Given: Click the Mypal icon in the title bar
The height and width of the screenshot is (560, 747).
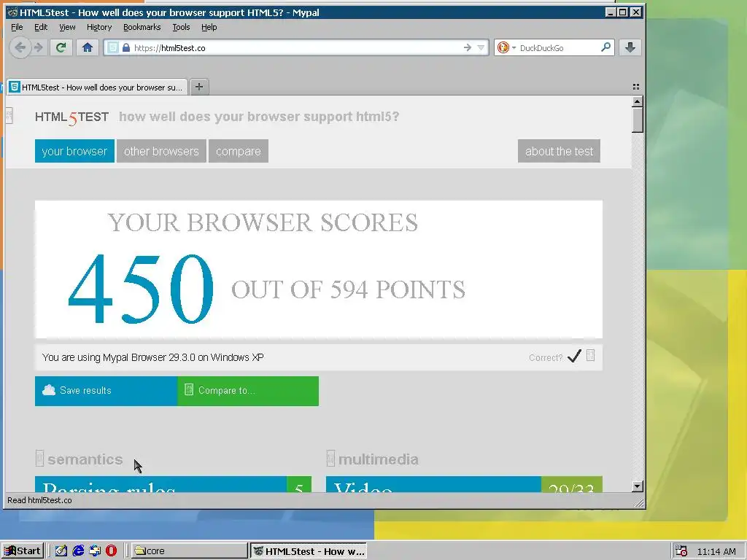Looking at the screenshot, I should click(12, 12).
